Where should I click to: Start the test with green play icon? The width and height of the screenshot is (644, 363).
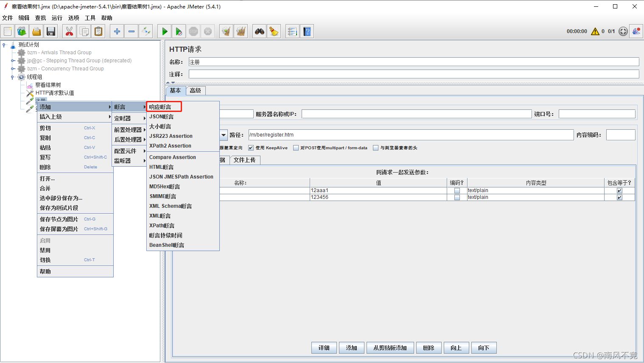165,31
